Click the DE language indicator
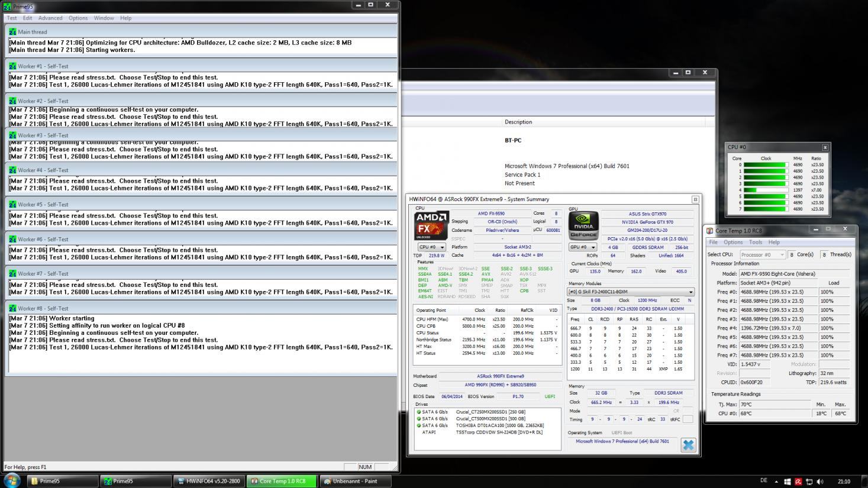The height and width of the screenshot is (488, 868). pos(763,481)
